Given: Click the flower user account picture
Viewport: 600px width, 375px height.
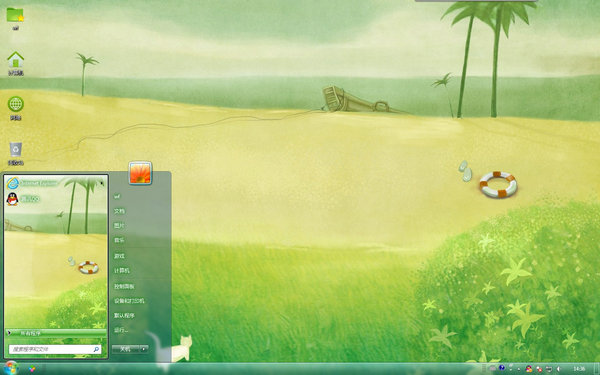Looking at the screenshot, I should [x=140, y=173].
